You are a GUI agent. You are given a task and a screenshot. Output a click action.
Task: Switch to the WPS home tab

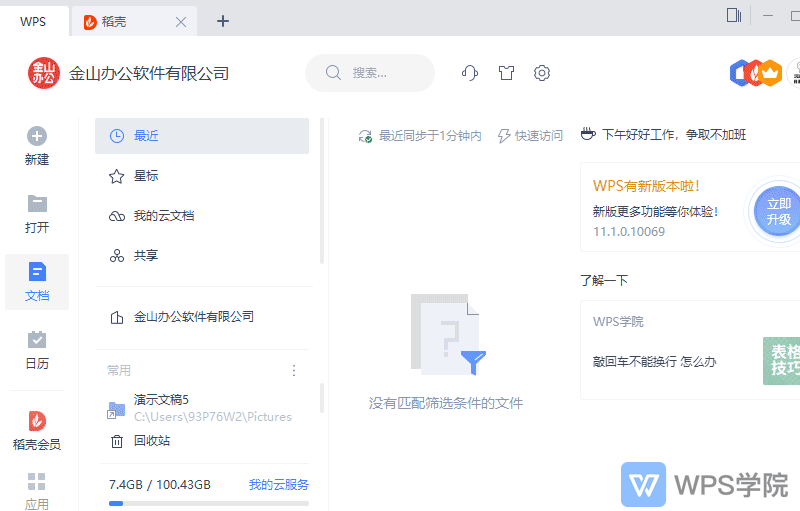(33, 21)
